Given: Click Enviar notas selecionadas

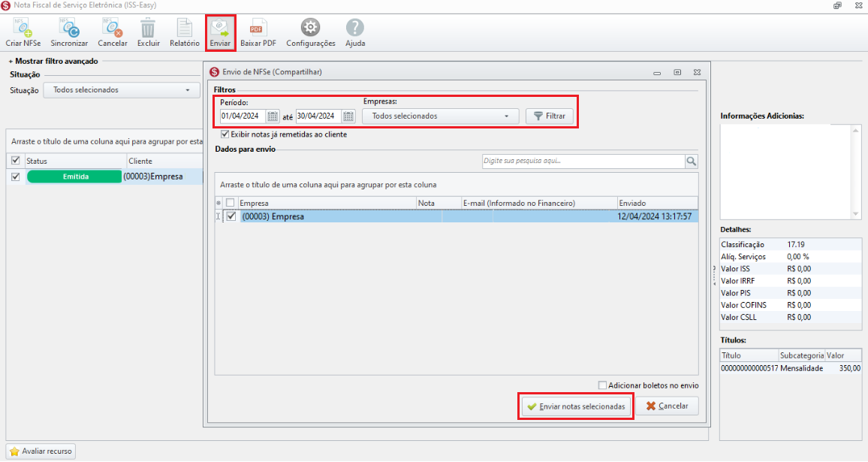Looking at the screenshot, I should pos(576,406).
